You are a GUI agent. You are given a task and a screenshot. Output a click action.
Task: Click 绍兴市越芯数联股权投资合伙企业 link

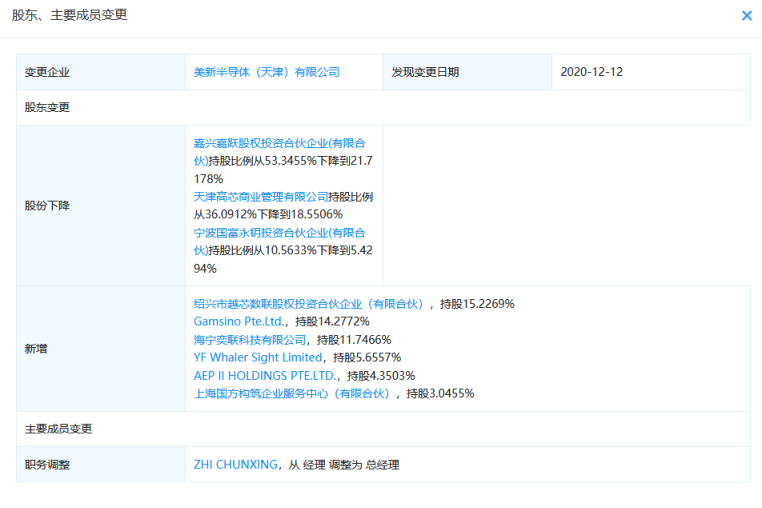click(x=309, y=304)
